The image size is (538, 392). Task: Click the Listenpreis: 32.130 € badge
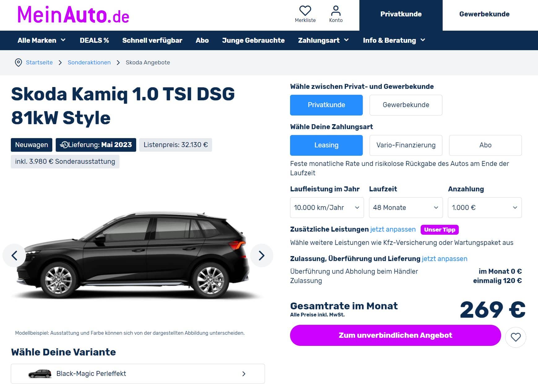(x=176, y=145)
